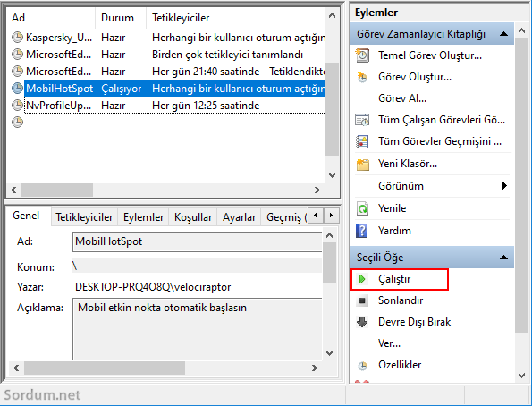Collapse the Görev Zamanlayıcı Kitaplığı section
The width and height of the screenshot is (532, 406).
(x=504, y=34)
